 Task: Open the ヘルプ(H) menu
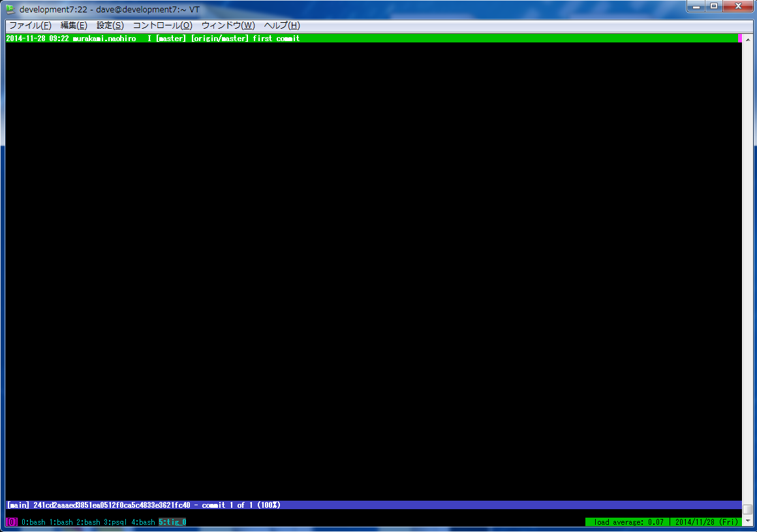[x=281, y=25]
